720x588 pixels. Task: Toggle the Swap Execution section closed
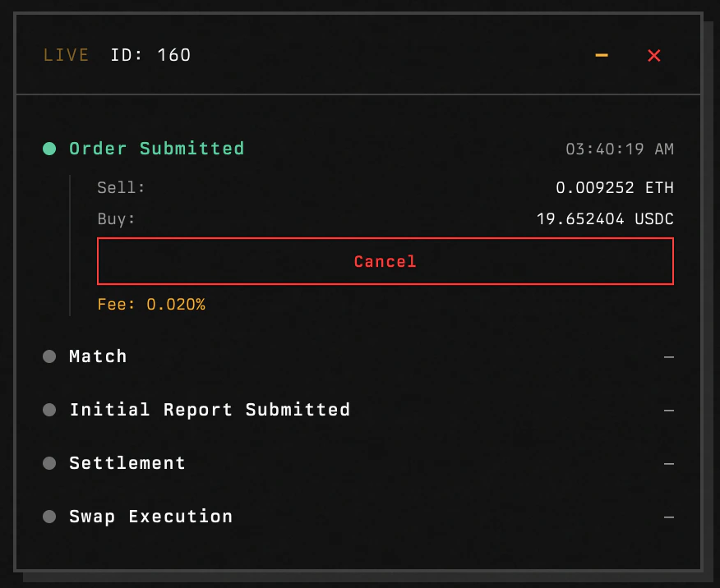[668, 517]
